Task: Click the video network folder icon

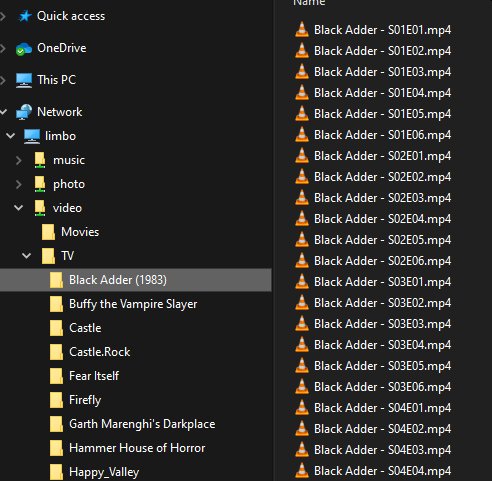Action: (x=40, y=208)
